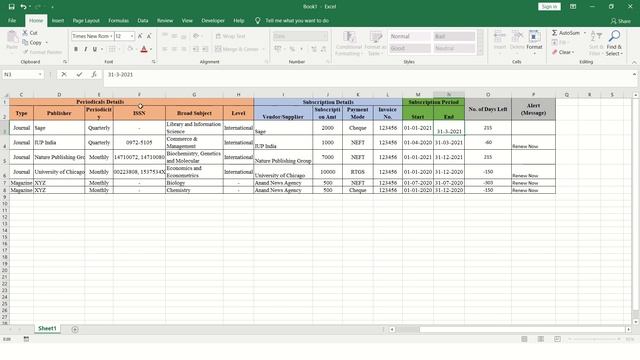640x360 pixels.
Task: Toggle Bold formatting
Action: pyautogui.click(x=76, y=49)
